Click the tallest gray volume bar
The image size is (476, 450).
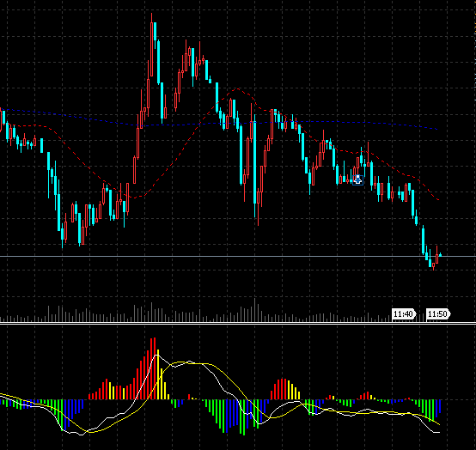click(254, 310)
